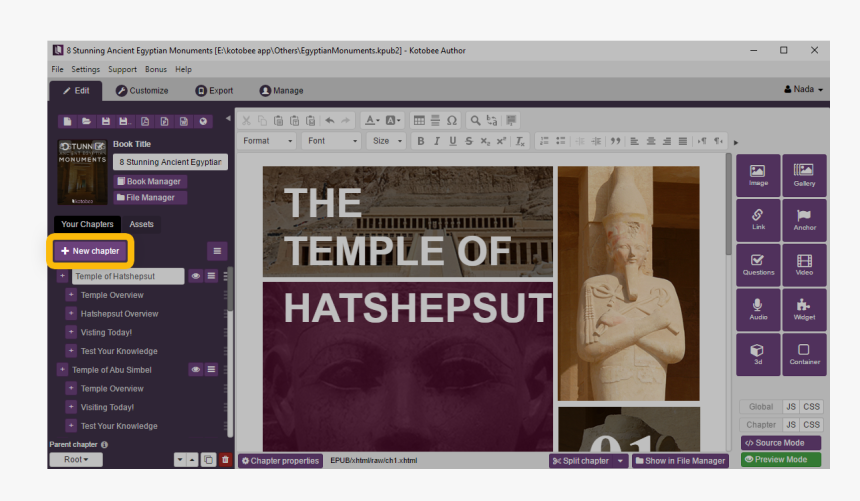The width and height of the screenshot is (860, 501).
Task: Insert an Anchor marker
Action: pos(804,221)
